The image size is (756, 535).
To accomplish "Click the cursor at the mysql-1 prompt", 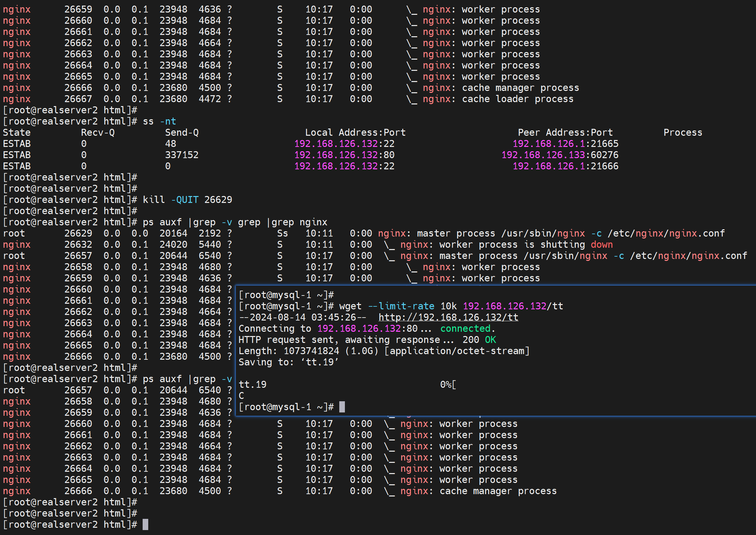I will 342,407.
